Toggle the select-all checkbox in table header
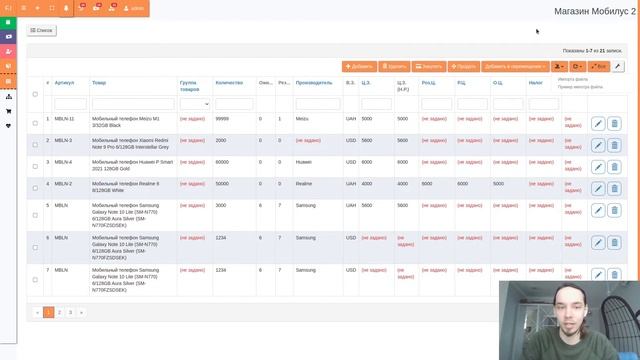Screen dimensions: 640x360 tap(35, 94)
